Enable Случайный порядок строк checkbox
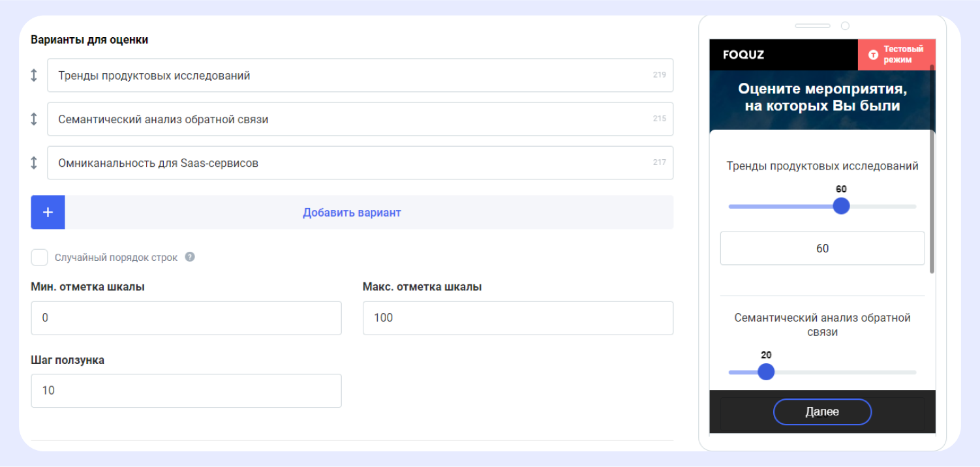The image size is (980, 467). pos(39,258)
